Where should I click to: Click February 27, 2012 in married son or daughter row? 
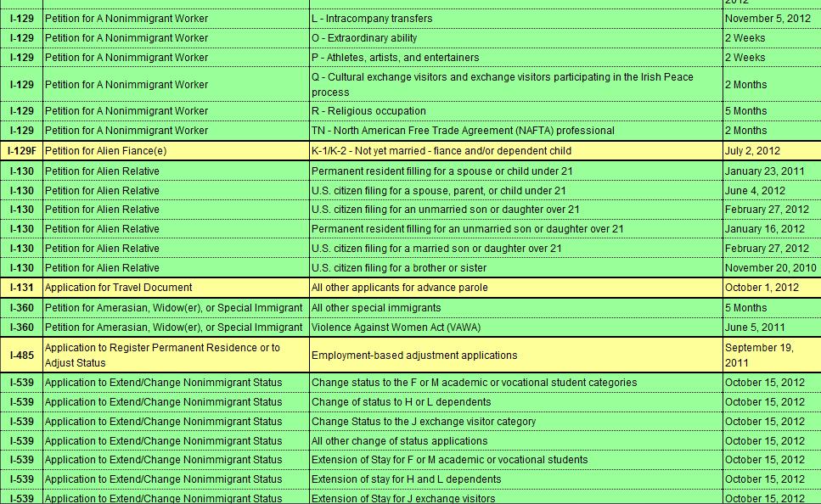(x=772, y=248)
